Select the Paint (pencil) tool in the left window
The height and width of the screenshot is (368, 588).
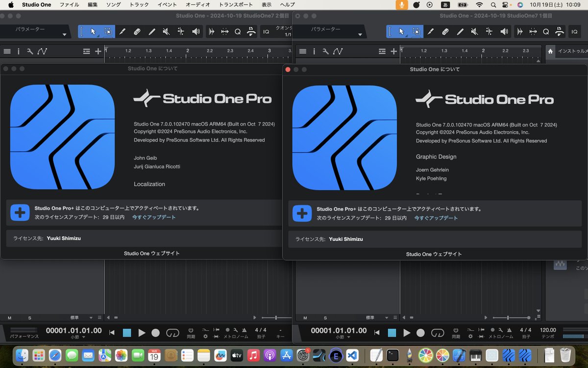(152, 31)
